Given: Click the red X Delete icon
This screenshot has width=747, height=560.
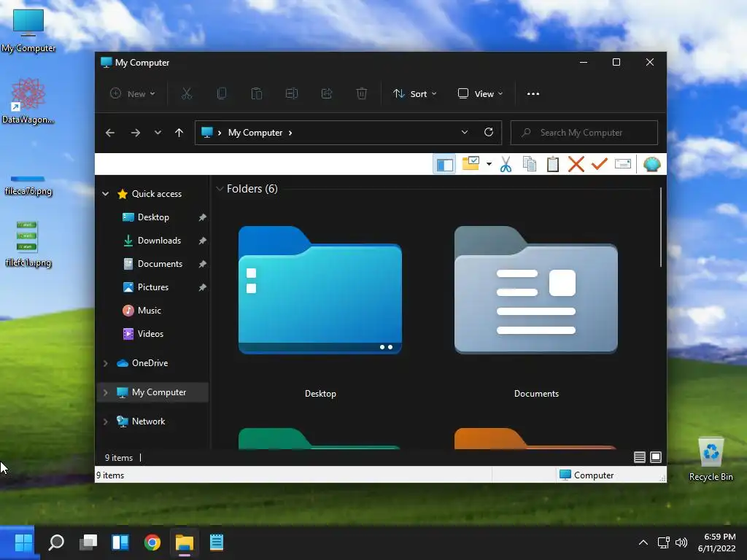Looking at the screenshot, I should 576,164.
